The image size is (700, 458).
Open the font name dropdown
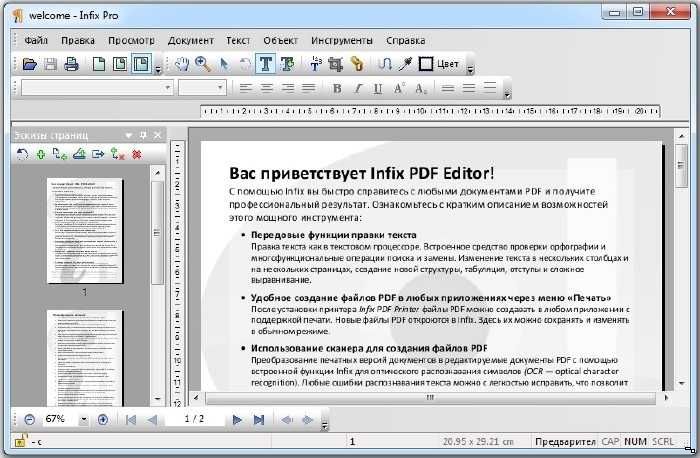coord(168,88)
